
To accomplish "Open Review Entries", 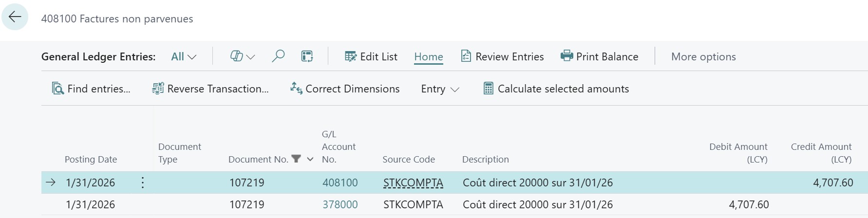I will [x=502, y=57].
